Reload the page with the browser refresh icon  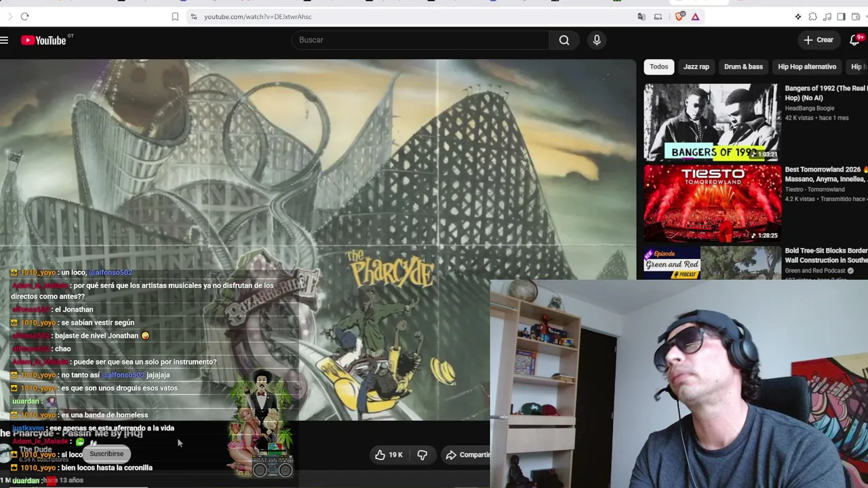(24, 16)
